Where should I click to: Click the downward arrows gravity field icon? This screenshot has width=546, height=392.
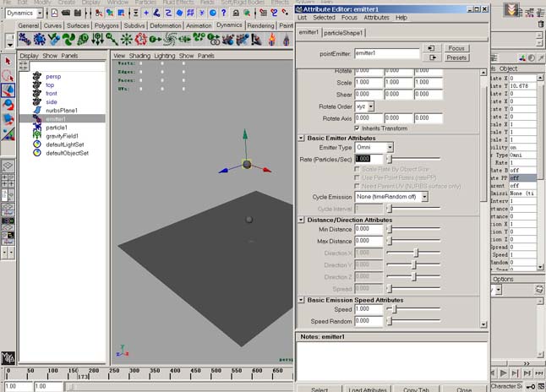pyautogui.click(x=97, y=40)
